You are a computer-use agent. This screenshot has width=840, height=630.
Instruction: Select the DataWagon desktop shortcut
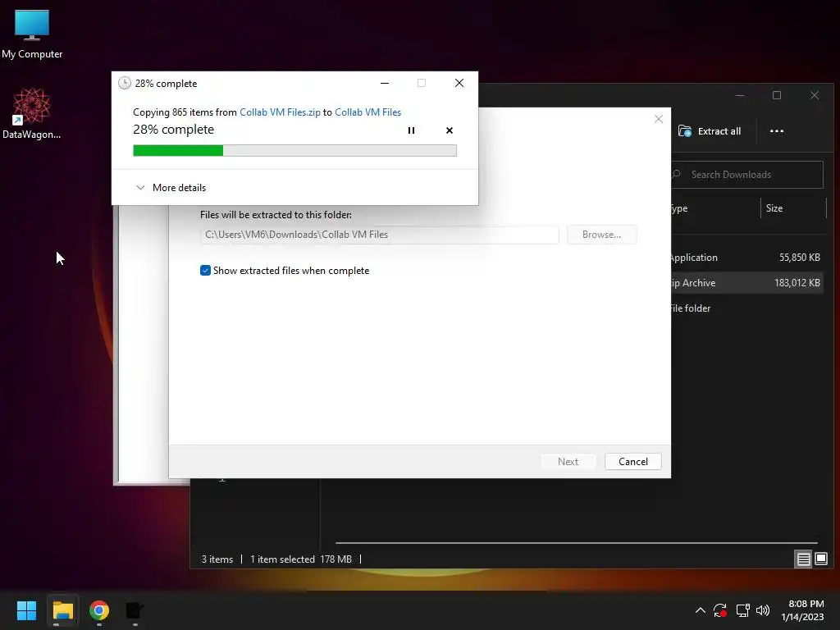[x=32, y=113]
